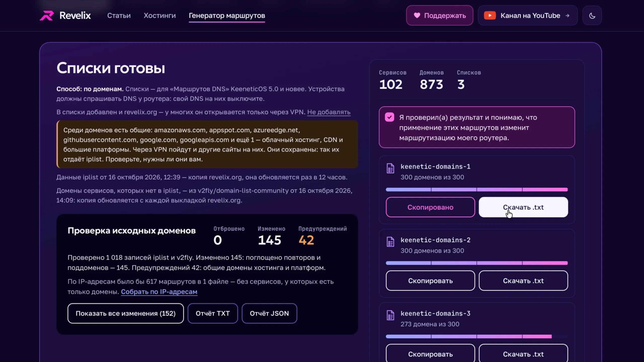Image resolution: width=644 pixels, height=362 pixels.
Task: Click the keenetic-domains-2 progress bar
Action: click(477, 263)
